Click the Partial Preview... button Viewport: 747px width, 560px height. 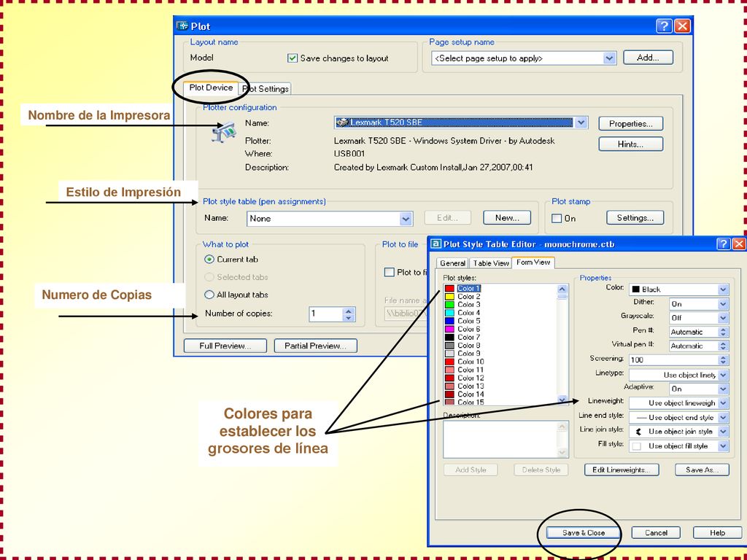(x=315, y=346)
